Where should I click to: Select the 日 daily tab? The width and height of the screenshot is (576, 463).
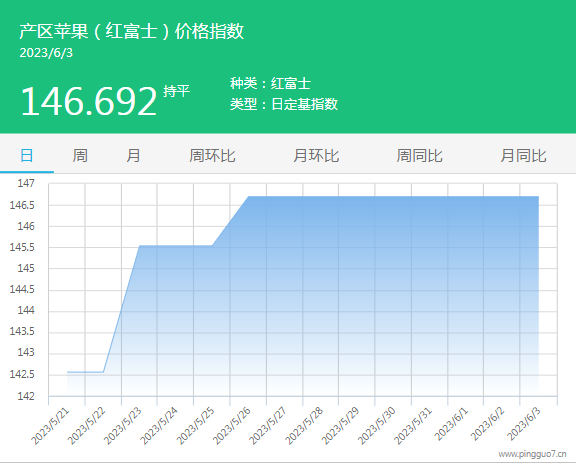click(26, 155)
